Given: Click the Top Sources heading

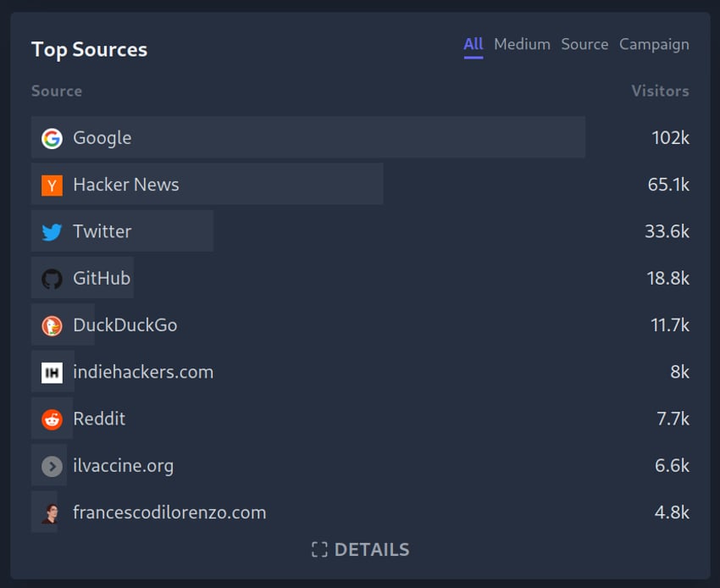Looking at the screenshot, I should pos(90,50).
